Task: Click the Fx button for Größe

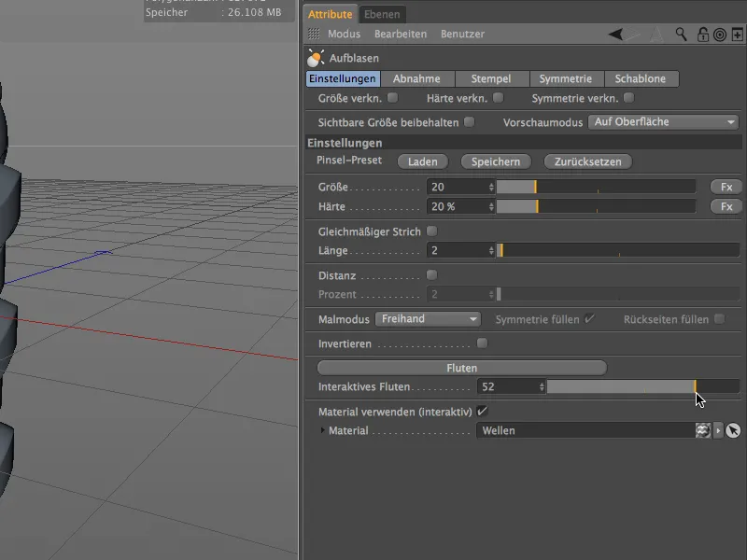Action: point(726,188)
